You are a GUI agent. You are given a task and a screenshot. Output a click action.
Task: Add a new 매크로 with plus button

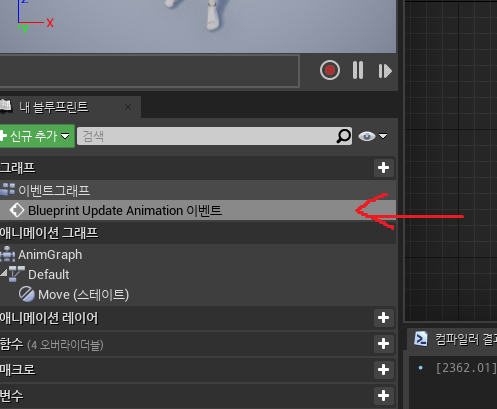point(383,369)
